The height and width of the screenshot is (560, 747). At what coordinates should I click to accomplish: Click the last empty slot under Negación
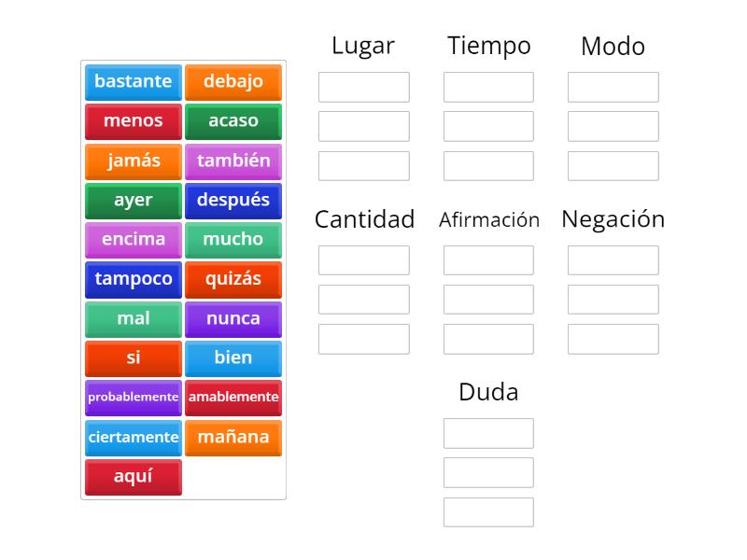[613, 339]
